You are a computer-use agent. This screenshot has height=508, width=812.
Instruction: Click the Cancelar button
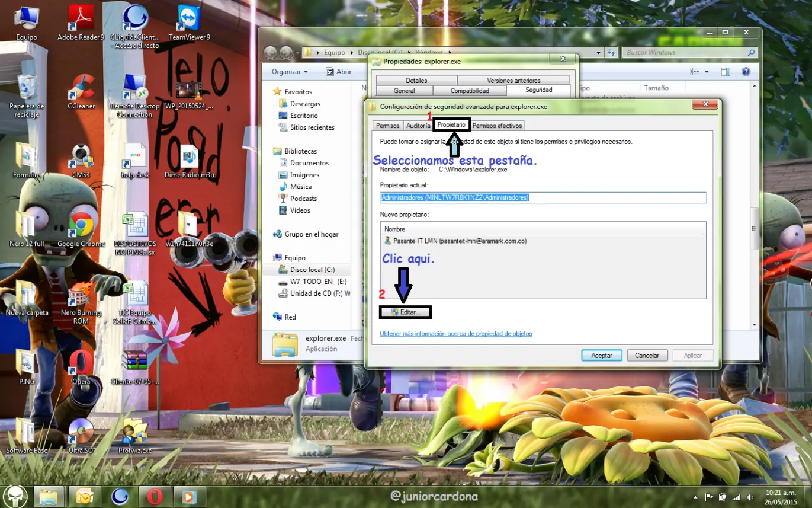click(647, 356)
